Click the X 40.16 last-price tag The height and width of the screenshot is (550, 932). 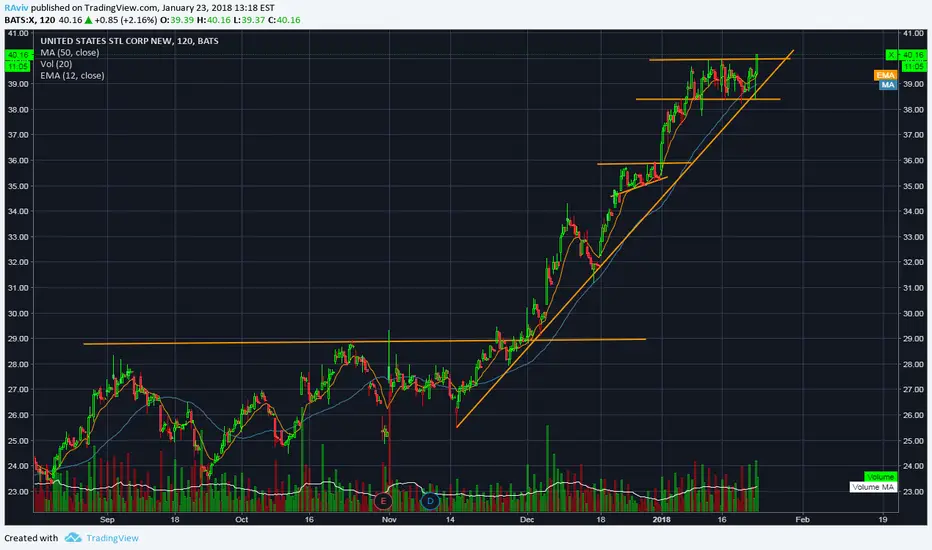[x=906, y=55]
